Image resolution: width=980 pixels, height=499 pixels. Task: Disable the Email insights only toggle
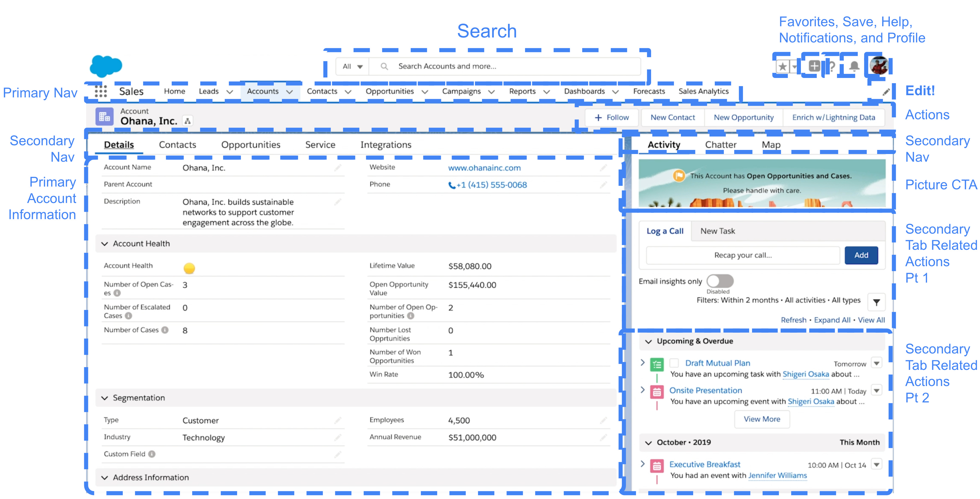point(721,281)
